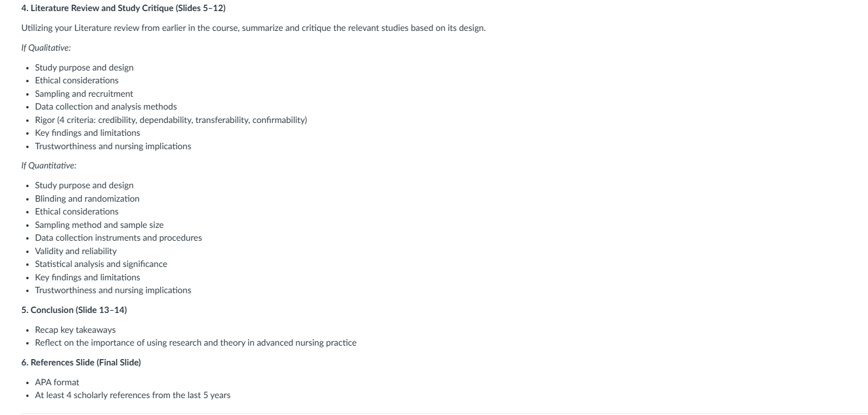This screenshot has height=415, width=868.
Task: Click the 'References Slide (Final Slide)' heading
Action: click(81, 363)
